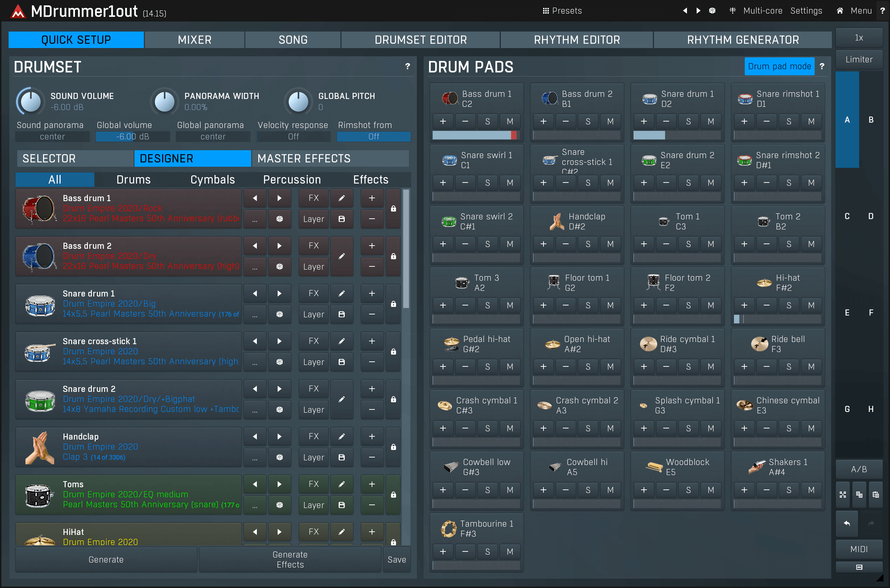The width and height of the screenshot is (890, 588).
Task: Click the Limiter button
Action: [x=858, y=59]
